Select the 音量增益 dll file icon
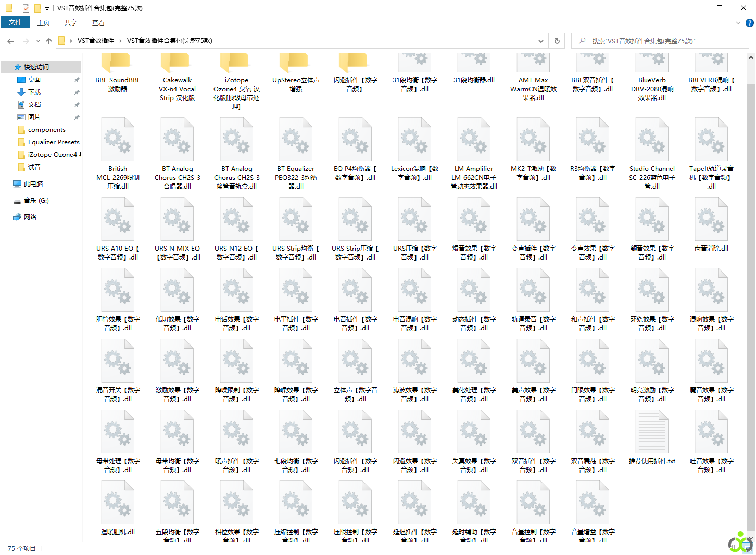The width and height of the screenshot is (756, 555). pyautogui.click(x=593, y=502)
